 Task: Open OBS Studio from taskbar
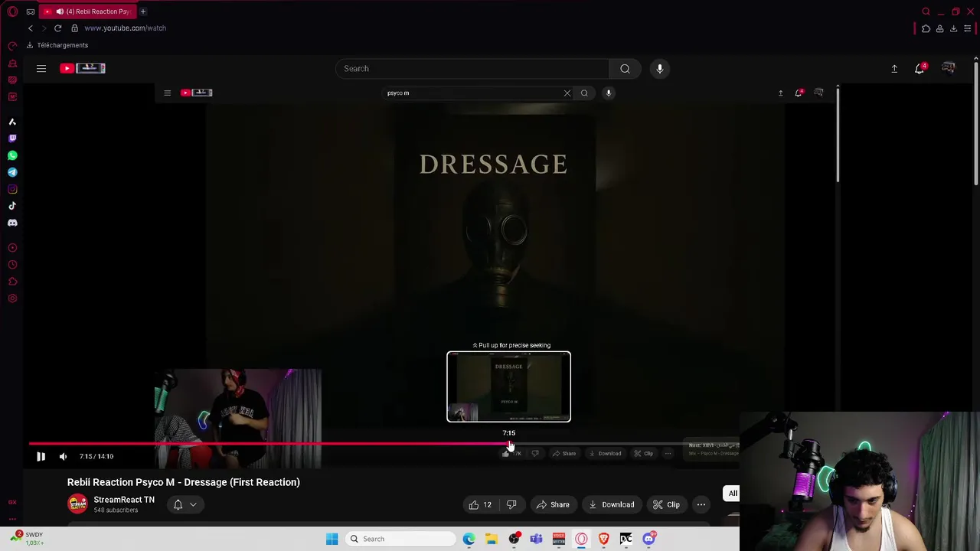[x=514, y=539]
